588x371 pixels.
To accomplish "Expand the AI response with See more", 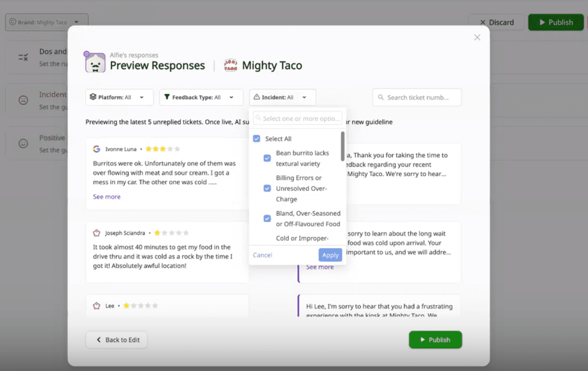I will [x=320, y=267].
